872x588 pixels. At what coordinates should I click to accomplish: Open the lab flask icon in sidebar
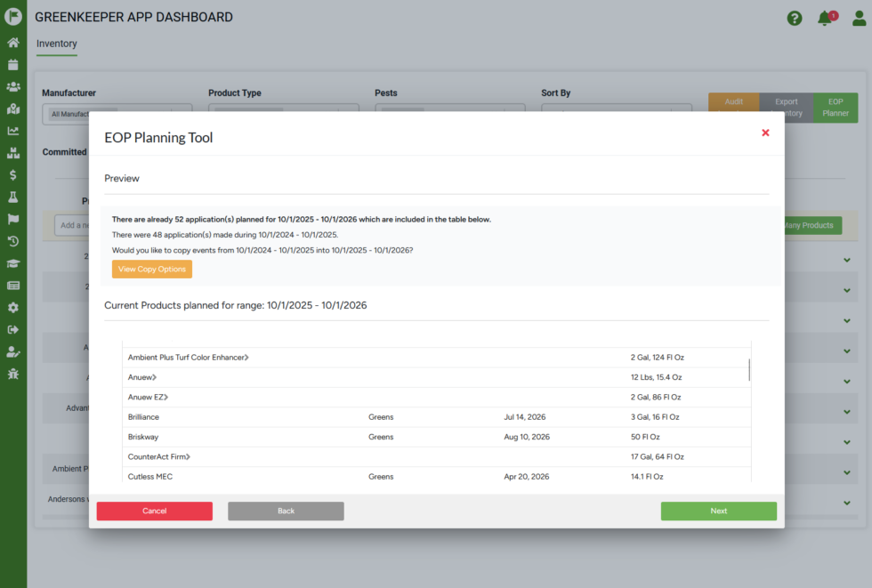13,197
